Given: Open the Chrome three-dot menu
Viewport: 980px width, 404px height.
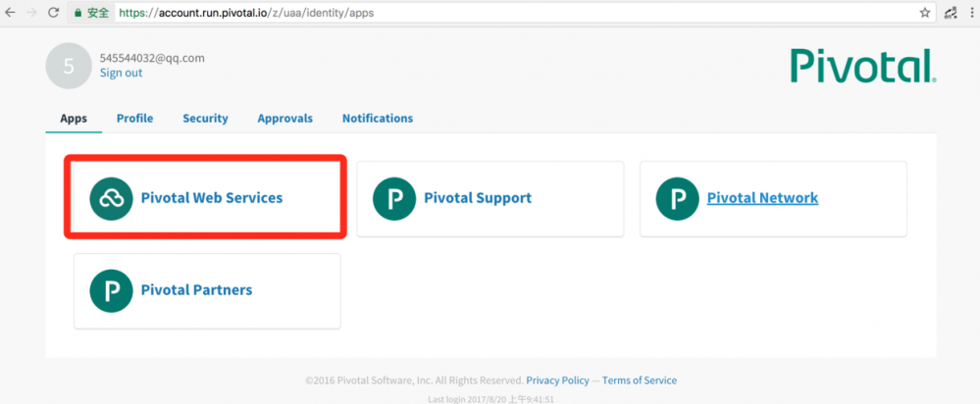Looking at the screenshot, I should point(971,14).
